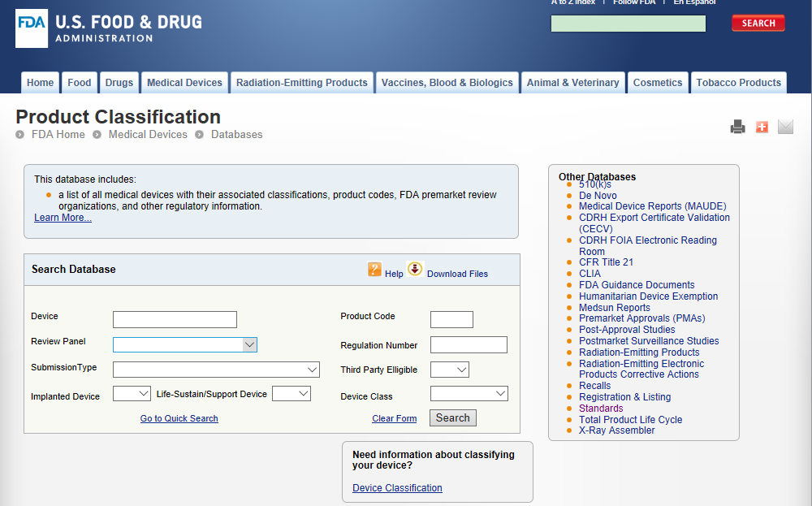Expand the Implanted Device dropdown
The height and width of the screenshot is (506, 812).
pyautogui.click(x=132, y=394)
